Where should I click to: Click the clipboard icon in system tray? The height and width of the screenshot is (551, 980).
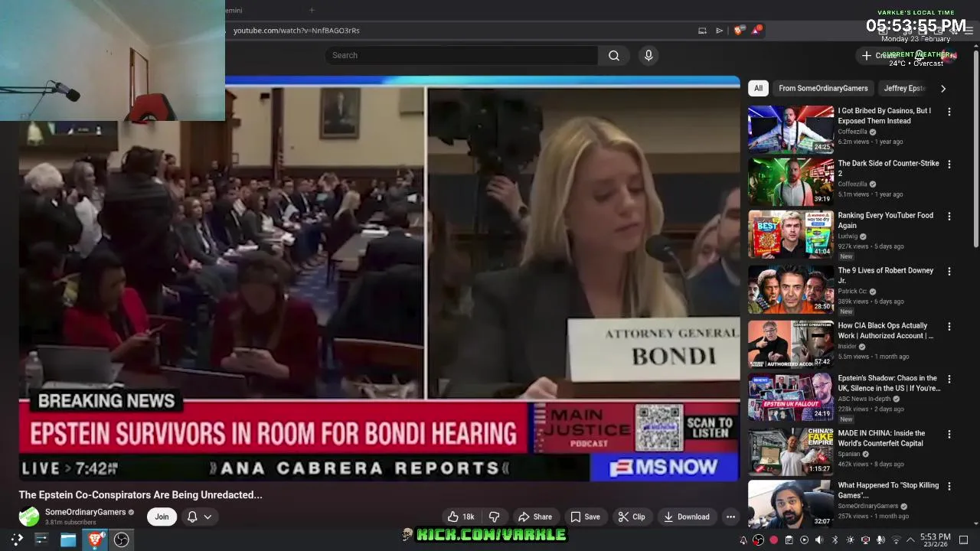[x=789, y=540]
